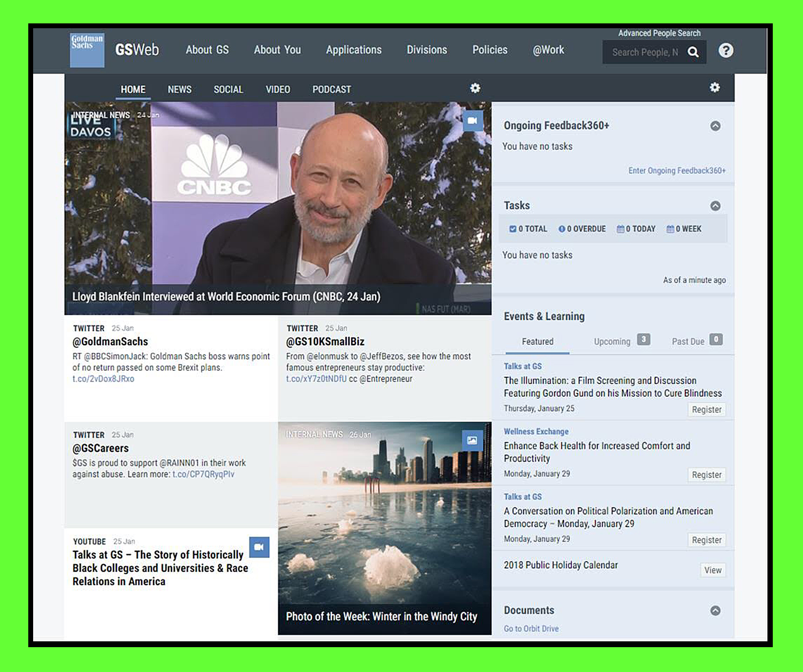The width and height of the screenshot is (803, 672).
Task: Open the @GoldmanSachs Twitter handle
Action: pos(110,342)
